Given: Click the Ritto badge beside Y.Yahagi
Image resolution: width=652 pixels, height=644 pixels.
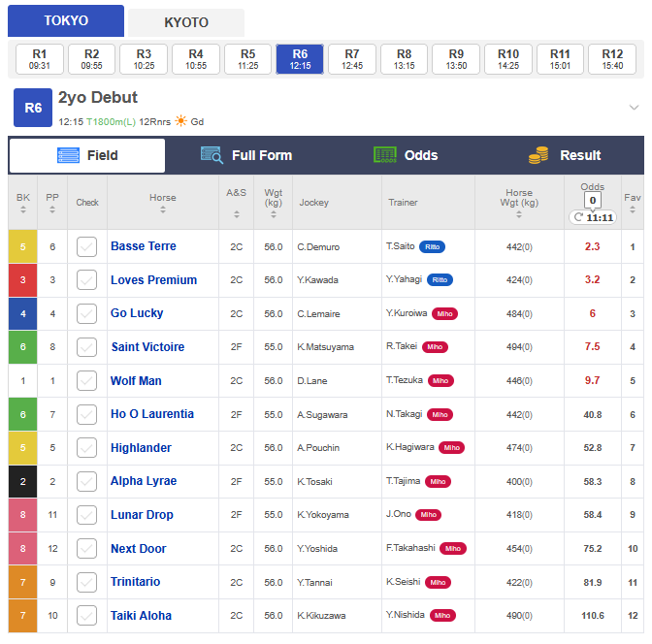Looking at the screenshot, I should pyautogui.click(x=440, y=279).
